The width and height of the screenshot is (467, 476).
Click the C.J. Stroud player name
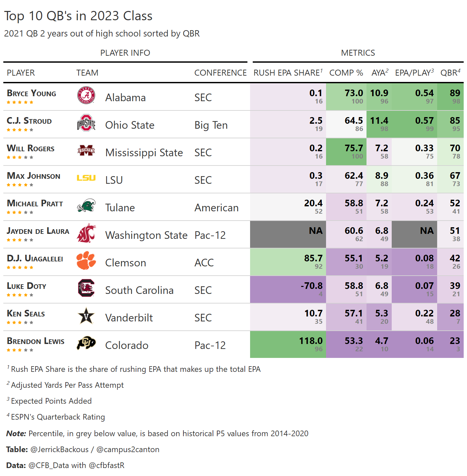coord(29,121)
